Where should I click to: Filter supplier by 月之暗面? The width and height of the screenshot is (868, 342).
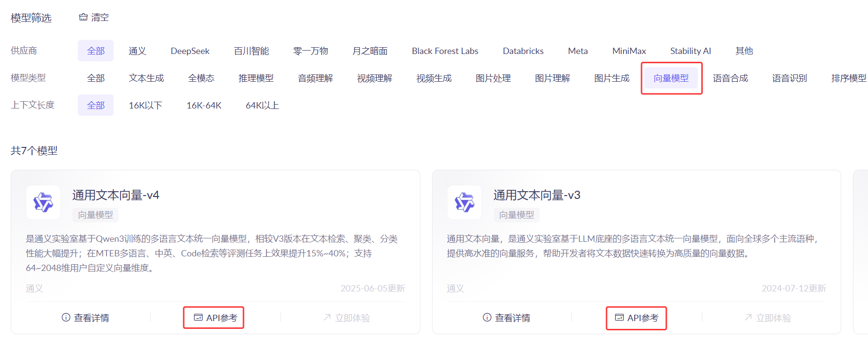coord(370,51)
